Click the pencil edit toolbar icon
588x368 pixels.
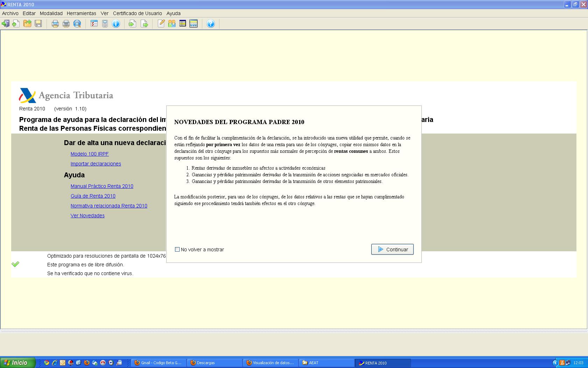161,24
